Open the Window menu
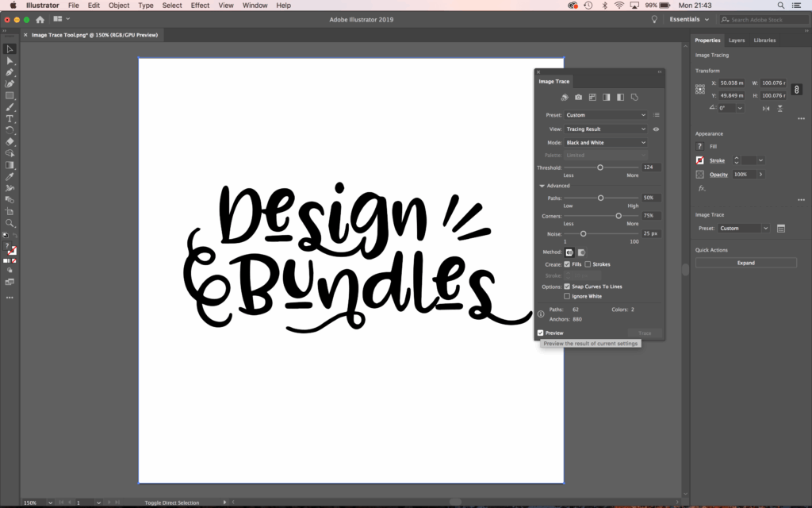Image resolution: width=812 pixels, height=508 pixels. (x=255, y=6)
